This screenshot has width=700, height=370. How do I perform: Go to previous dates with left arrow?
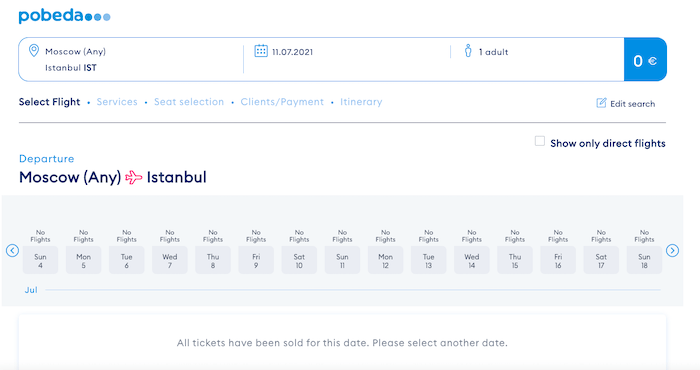point(12,250)
